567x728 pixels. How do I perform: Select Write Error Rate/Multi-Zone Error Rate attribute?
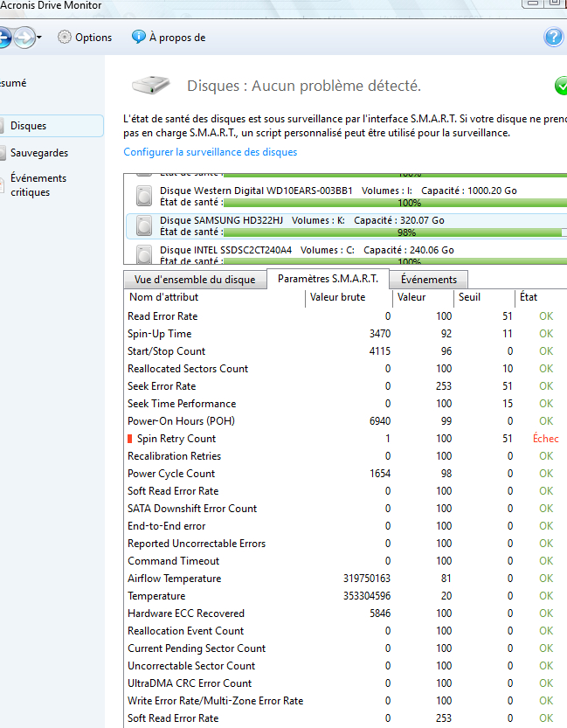(x=215, y=701)
